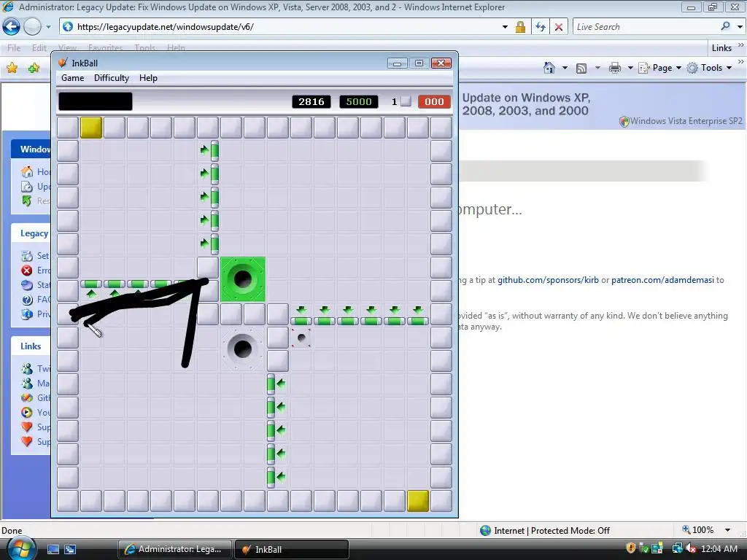Click the YouTube media player icon under Links

pyautogui.click(x=27, y=413)
